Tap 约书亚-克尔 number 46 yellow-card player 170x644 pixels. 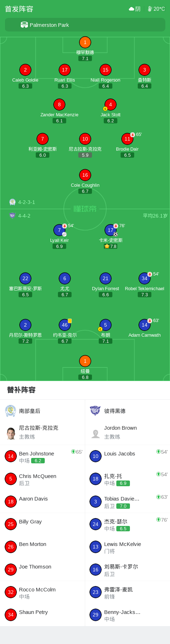[65, 325]
